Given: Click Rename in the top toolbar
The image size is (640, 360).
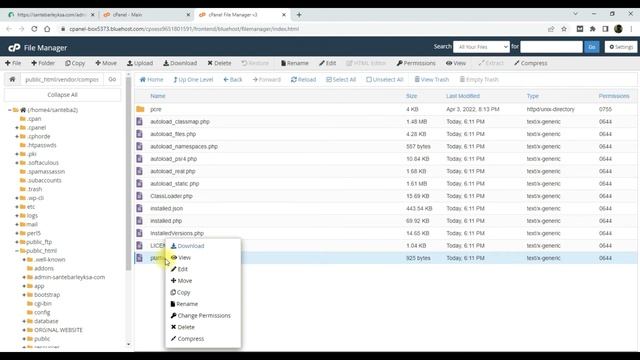Looking at the screenshot, I should [295, 63].
